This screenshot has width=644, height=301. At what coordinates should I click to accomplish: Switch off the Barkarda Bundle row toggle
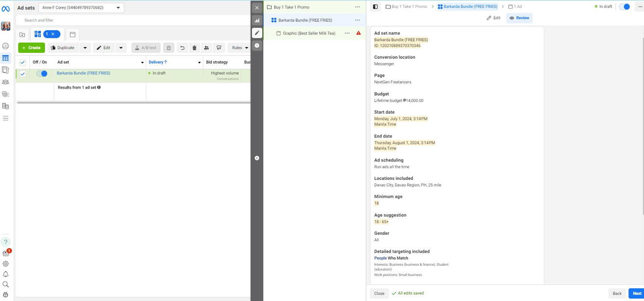coord(42,74)
